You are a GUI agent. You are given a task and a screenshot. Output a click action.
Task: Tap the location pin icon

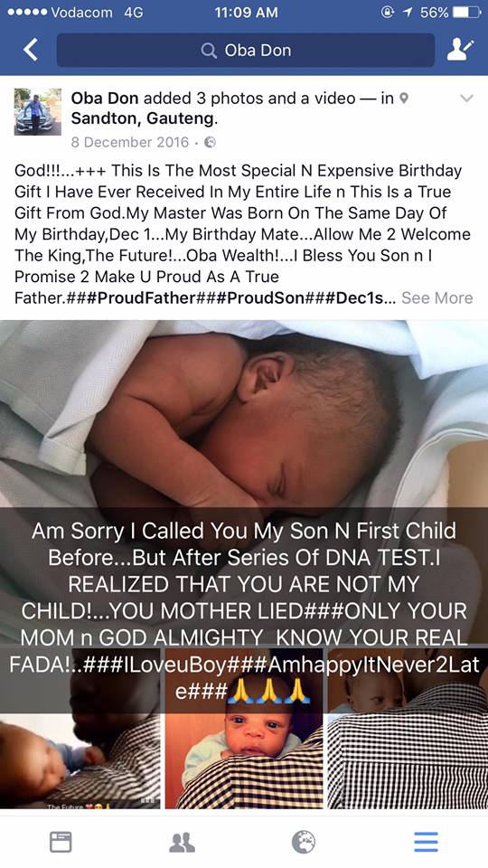(x=404, y=99)
